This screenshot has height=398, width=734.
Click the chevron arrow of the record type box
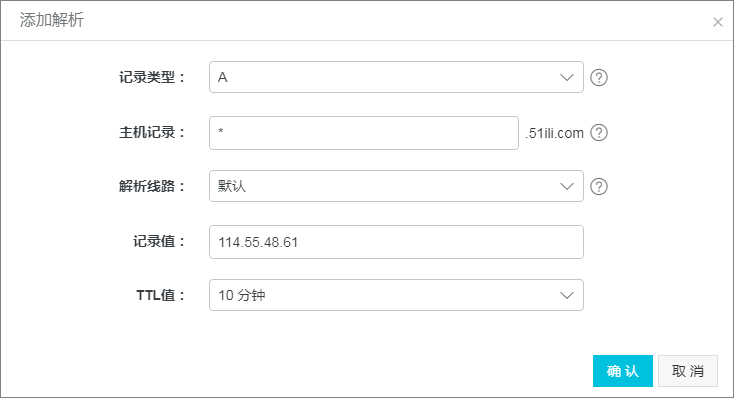567,77
